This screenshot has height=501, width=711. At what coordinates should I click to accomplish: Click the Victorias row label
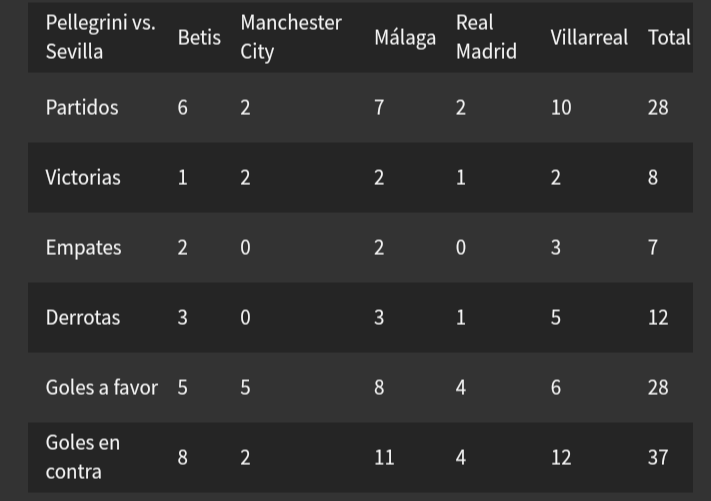83,178
